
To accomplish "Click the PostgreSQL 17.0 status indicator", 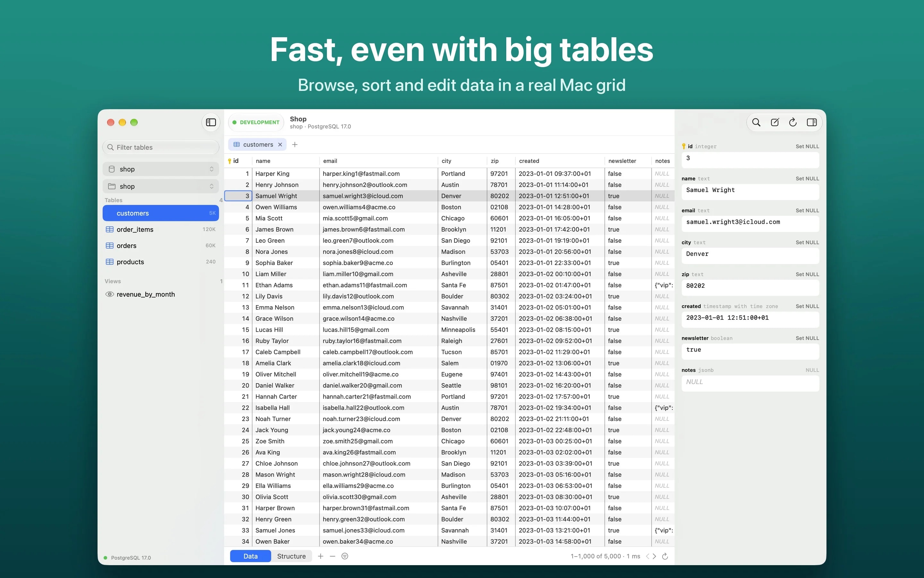I will coord(127,558).
